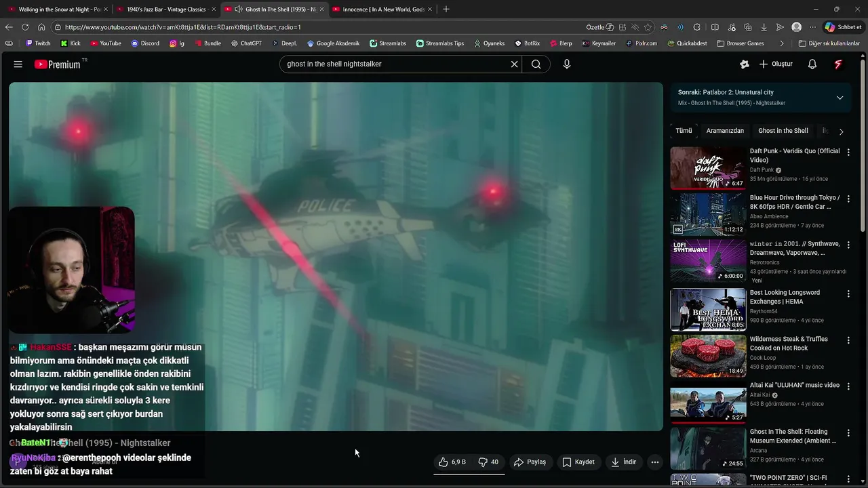Open Copilot Sohbet et button
The image size is (868, 488).
click(x=843, y=27)
